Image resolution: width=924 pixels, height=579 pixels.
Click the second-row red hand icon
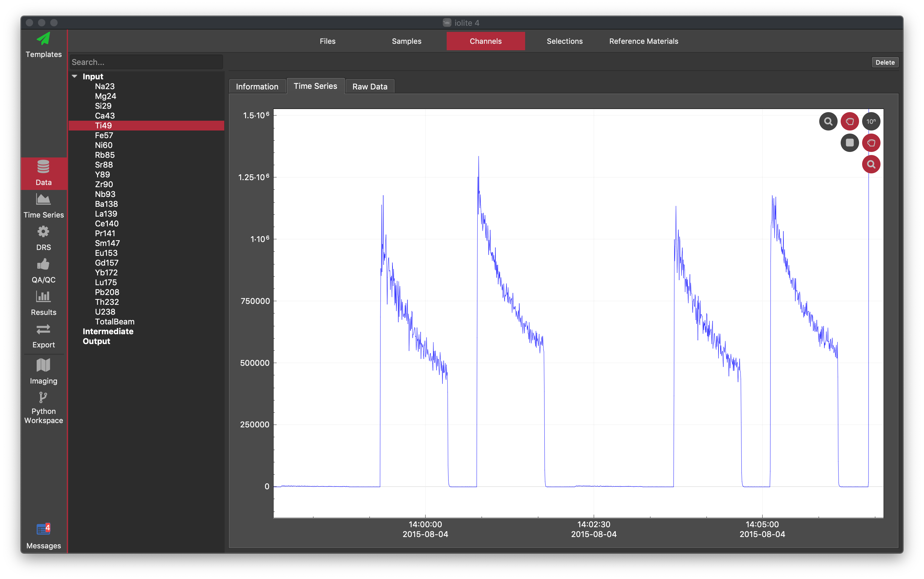[871, 143]
